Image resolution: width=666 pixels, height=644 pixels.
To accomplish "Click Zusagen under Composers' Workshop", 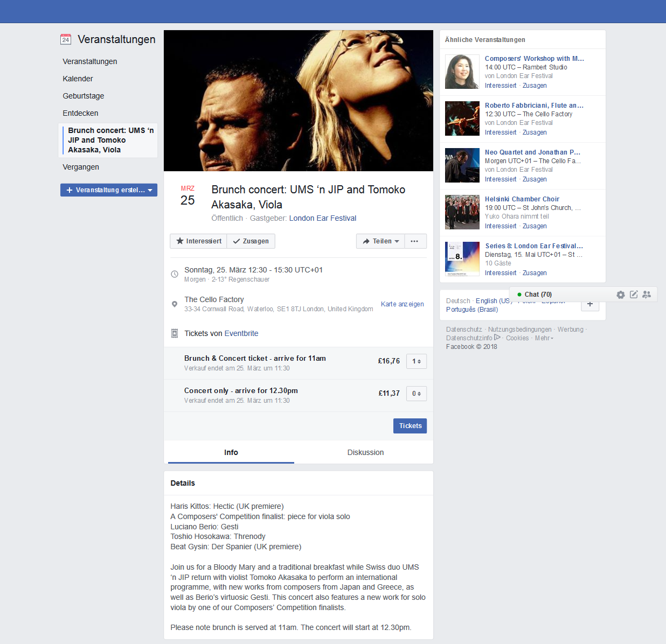I will click(x=535, y=86).
